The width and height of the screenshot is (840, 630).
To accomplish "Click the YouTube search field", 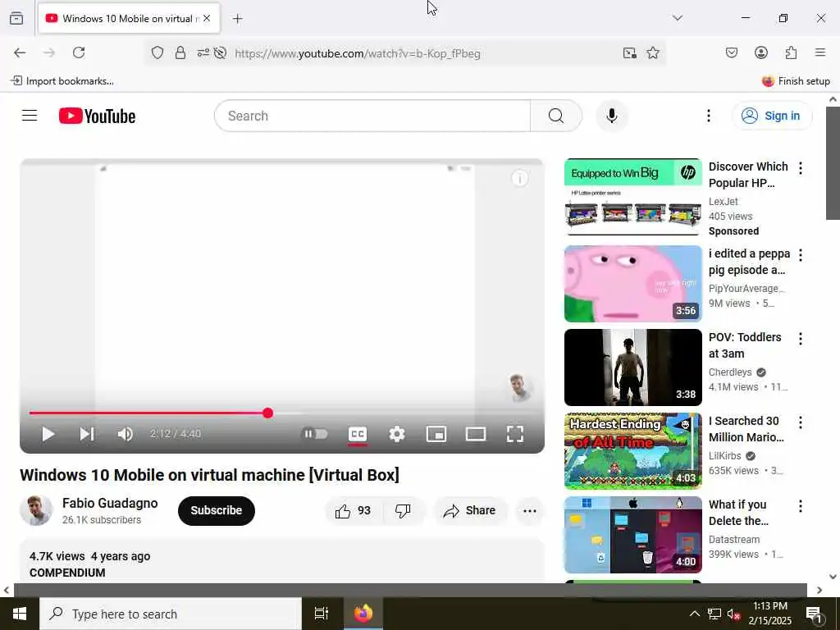I will click(372, 116).
